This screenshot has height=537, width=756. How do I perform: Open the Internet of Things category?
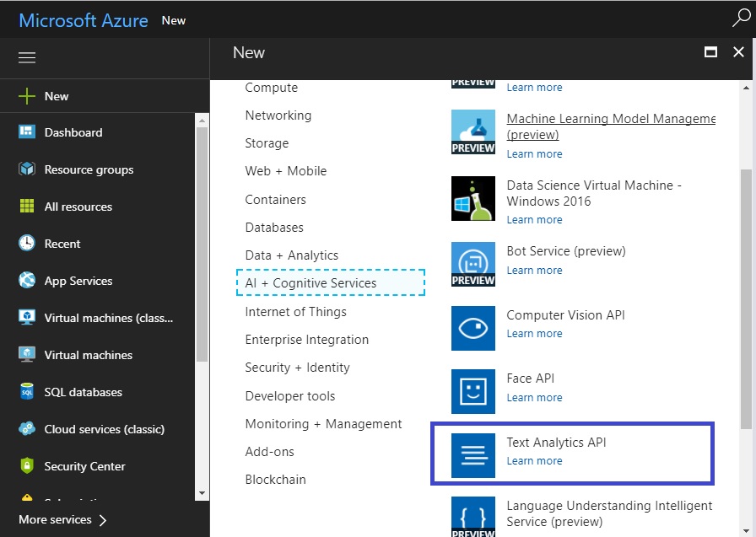295,312
